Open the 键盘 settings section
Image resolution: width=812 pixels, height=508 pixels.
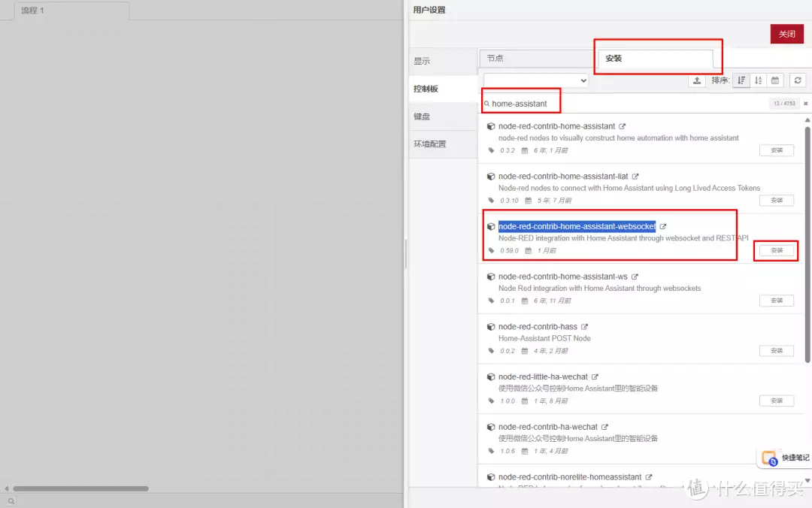(443, 116)
